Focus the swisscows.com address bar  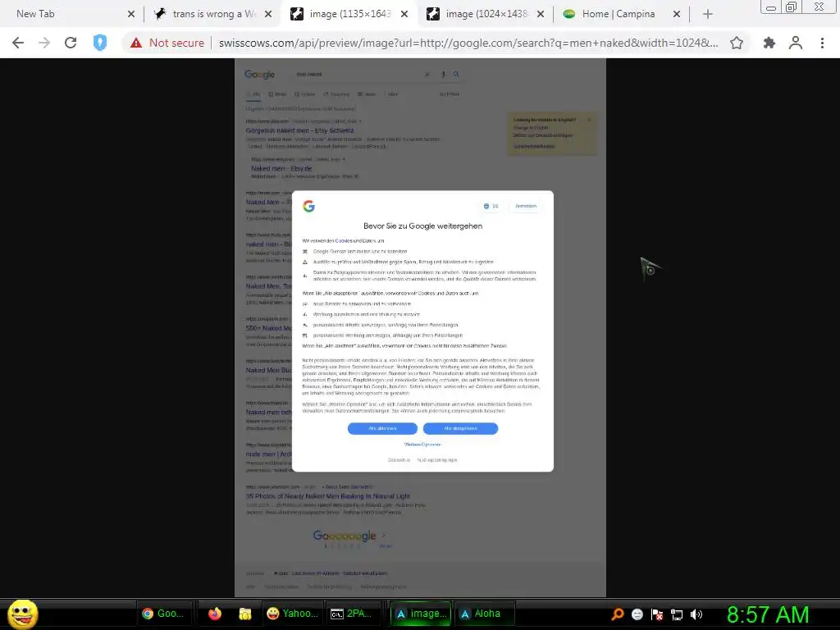coord(468,43)
